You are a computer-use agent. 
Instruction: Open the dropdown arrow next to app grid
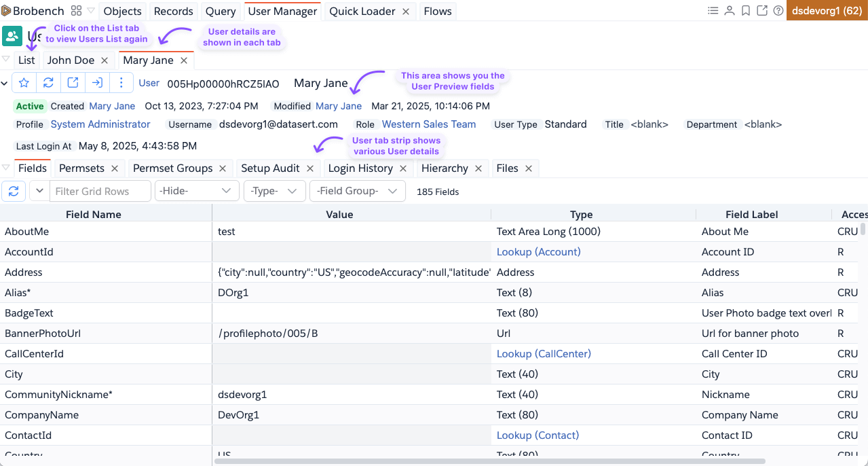pyautogui.click(x=91, y=11)
